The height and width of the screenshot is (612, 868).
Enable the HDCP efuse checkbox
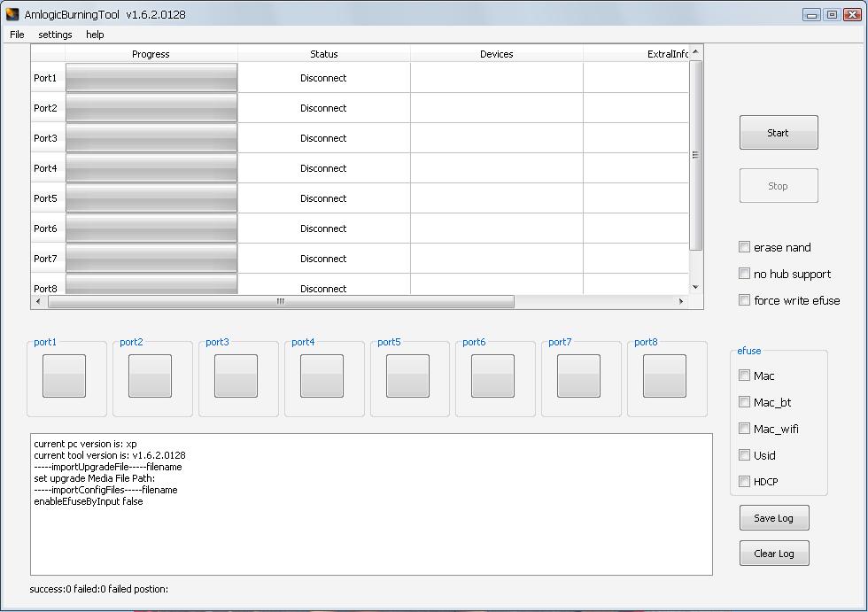745,482
